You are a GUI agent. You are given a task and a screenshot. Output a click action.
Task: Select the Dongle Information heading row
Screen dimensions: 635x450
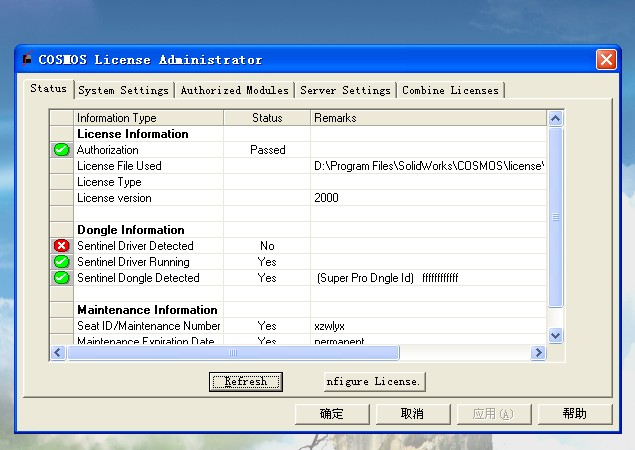tap(131, 230)
